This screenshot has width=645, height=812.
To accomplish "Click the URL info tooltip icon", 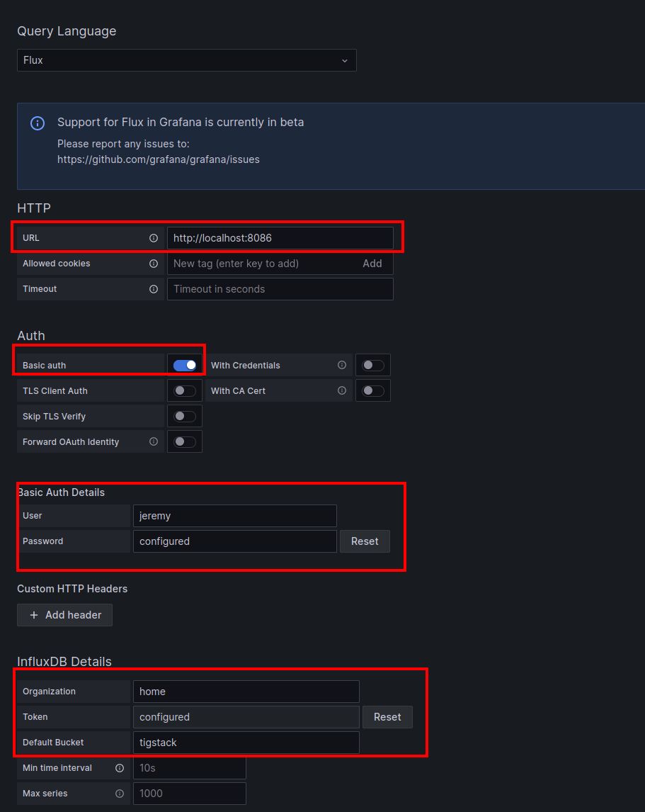I will click(x=154, y=238).
